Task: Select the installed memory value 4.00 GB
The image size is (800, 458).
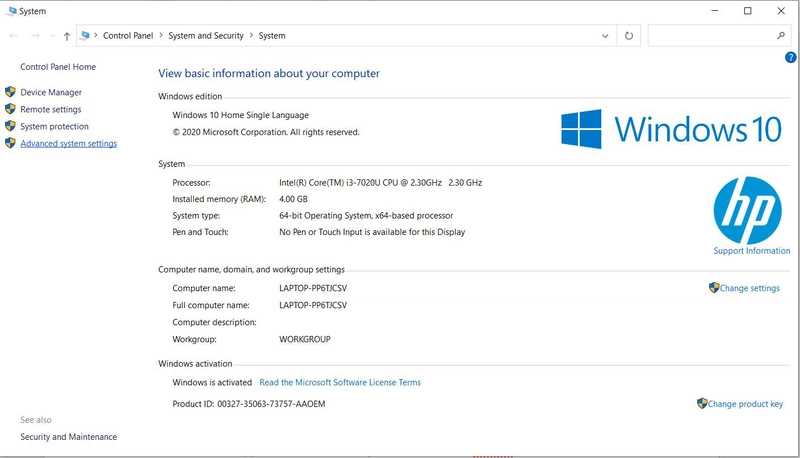Action: (x=293, y=199)
